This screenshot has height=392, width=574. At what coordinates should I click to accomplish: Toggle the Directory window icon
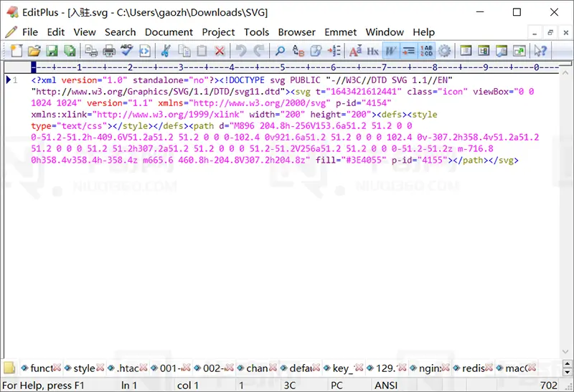point(466,50)
